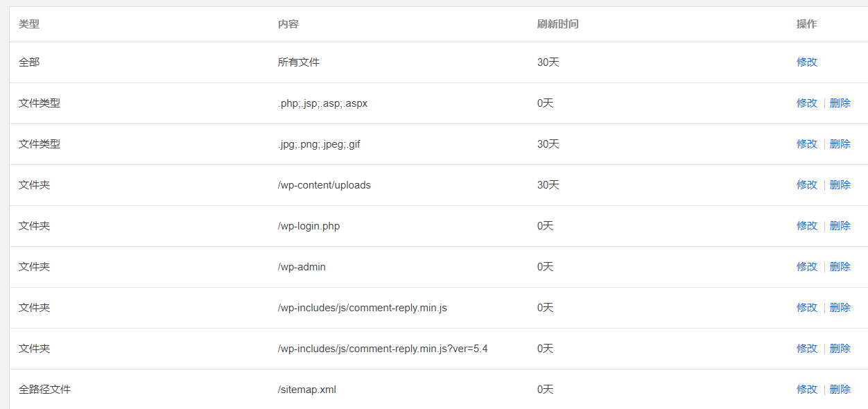Delete the .php;.jsp;.asp;.aspx file type rule
Image resolution: width=868 pixels, height=409 pixels.
840,103
